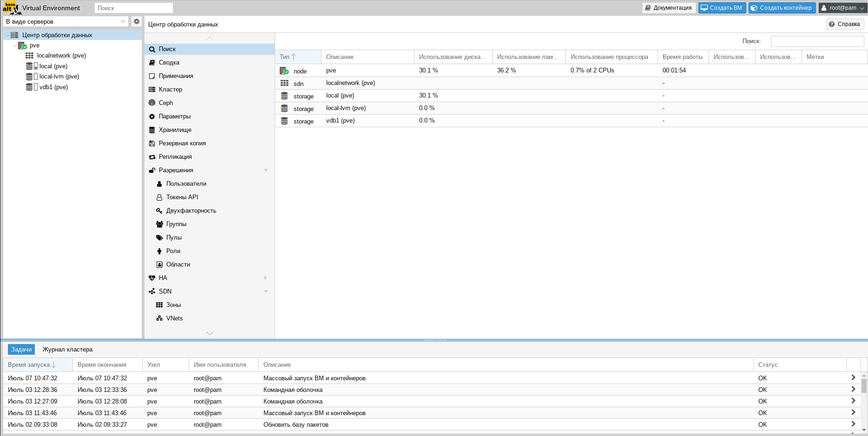Image resolution: width=868 pixels, height=436 pixels.
Task: Click the Репликация icon
Action: (x=152, y=157)
